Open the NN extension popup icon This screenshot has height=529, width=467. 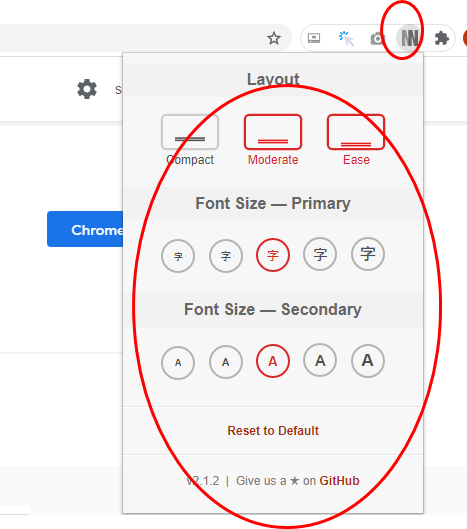click(x=409, y=38)
